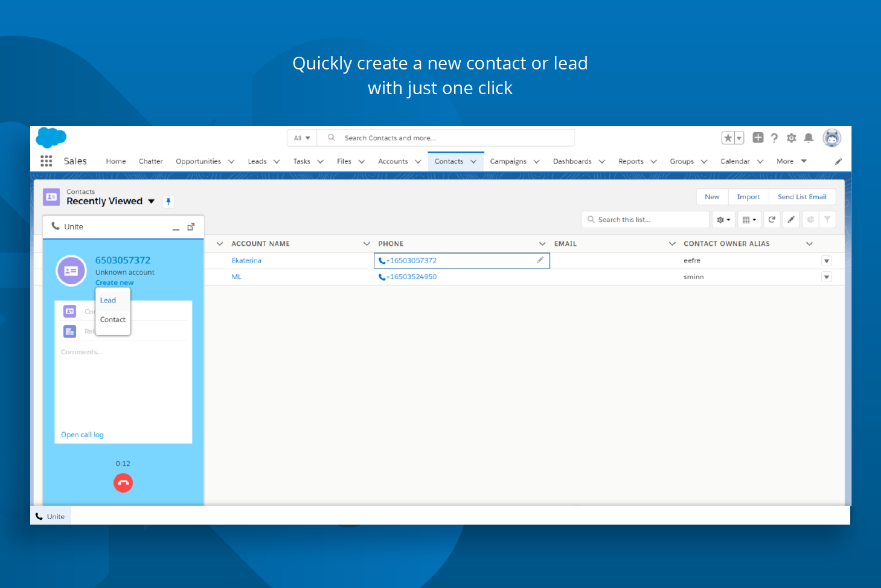Expand the Recently Viewed list dropdown

pyautogui.click(x=152, y=202)
